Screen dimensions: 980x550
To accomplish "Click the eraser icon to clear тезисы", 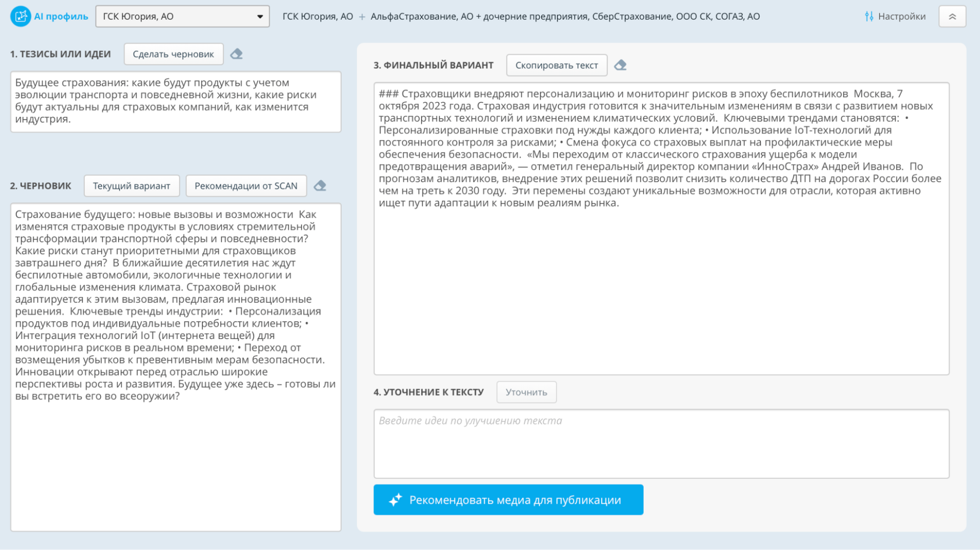I will pyautogui.click(x=237, y=54).
